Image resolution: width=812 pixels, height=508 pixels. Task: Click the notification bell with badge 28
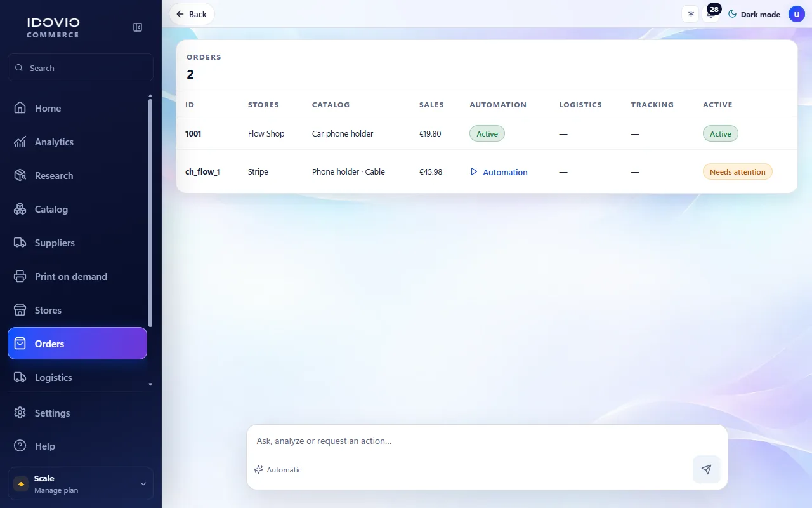coord(712,14)
